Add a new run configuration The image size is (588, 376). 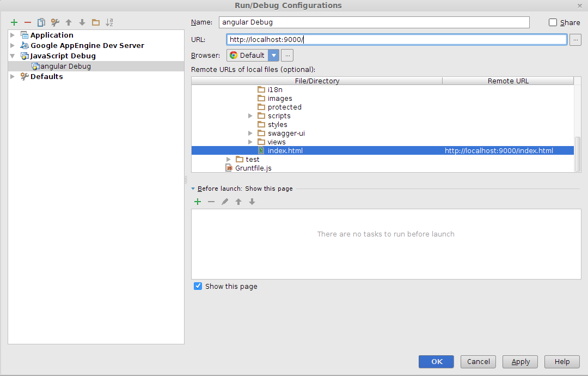14,22
